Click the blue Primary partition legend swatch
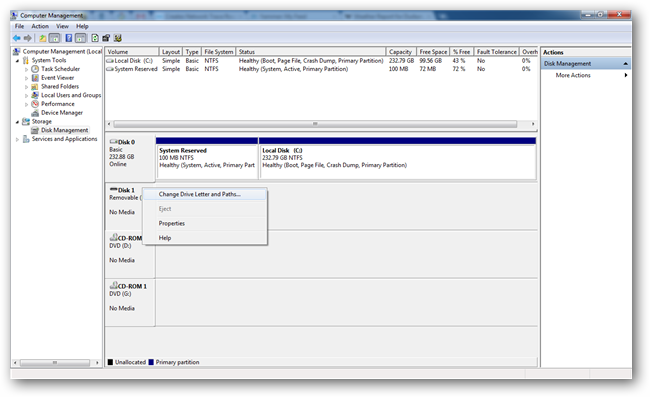 (151, 362)
